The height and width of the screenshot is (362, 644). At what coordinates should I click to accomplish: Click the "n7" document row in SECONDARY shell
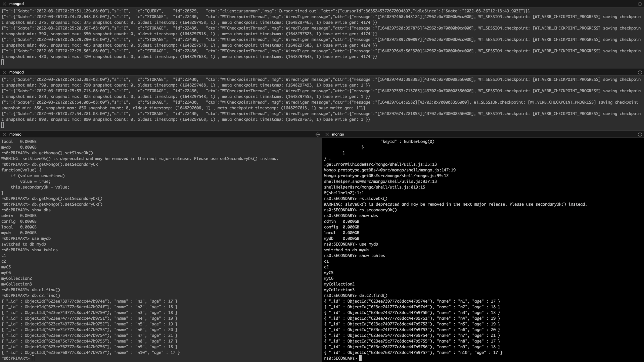tap(412, 335)
